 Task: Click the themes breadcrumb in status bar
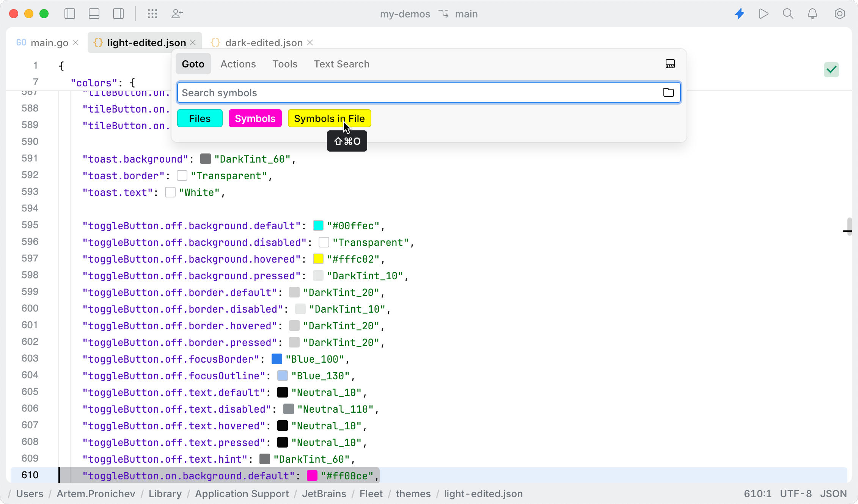coord(413,494)
